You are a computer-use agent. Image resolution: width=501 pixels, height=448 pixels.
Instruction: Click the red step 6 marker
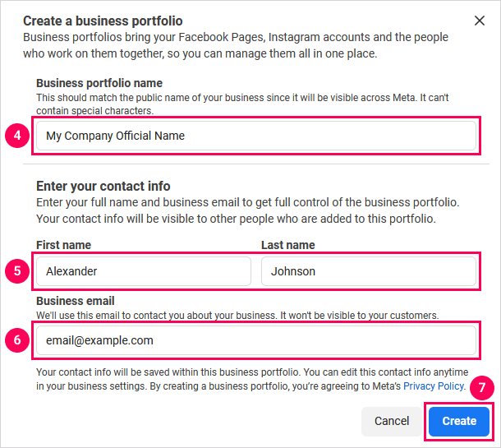coord(17,339)
